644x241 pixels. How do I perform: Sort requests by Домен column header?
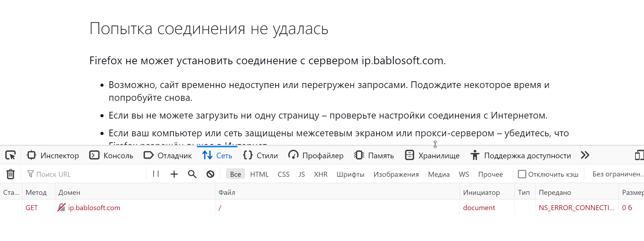pyautogui.click(x=69, y=192)
